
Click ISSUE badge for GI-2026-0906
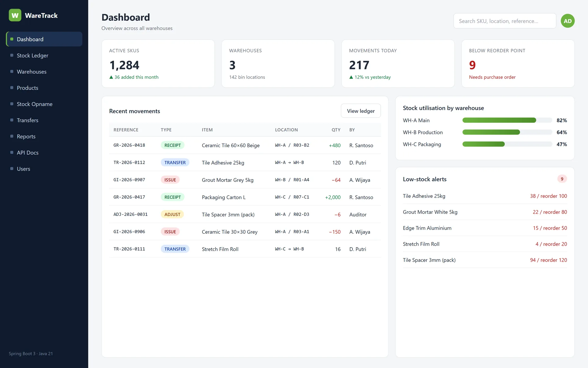coord(170,232)
